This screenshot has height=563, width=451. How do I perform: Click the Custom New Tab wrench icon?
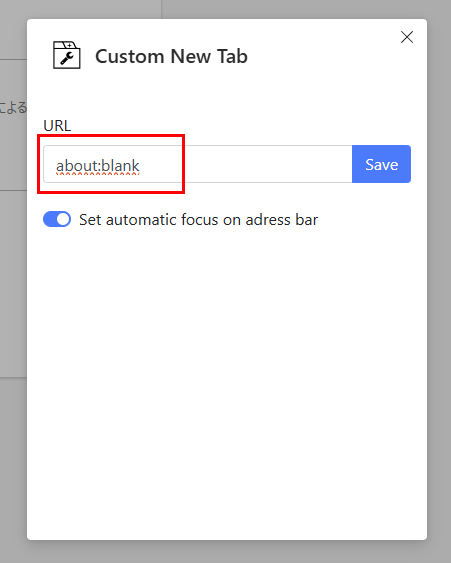coord(67,55)
